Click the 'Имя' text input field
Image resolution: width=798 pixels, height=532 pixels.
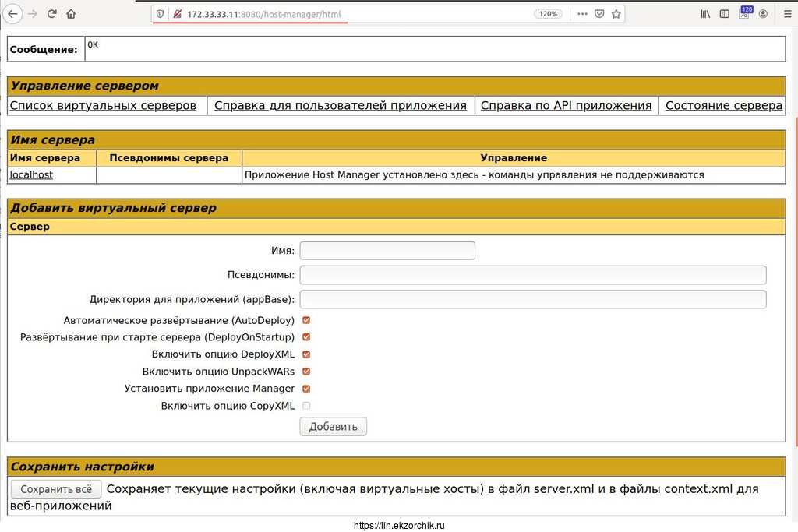[x=387, y=251]
